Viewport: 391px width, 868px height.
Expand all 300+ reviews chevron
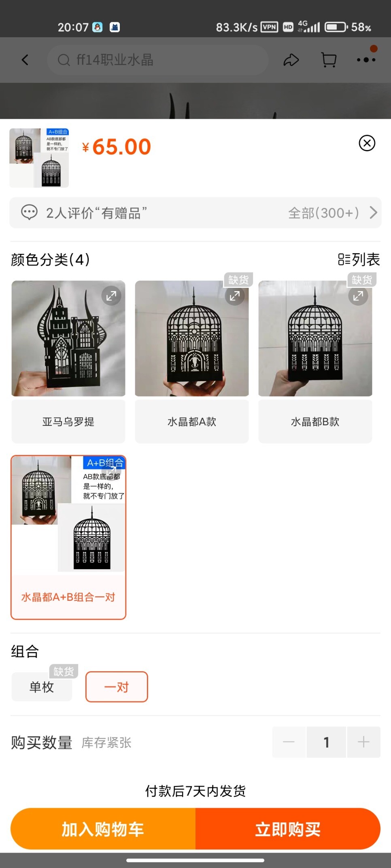(x=374, y=213)
